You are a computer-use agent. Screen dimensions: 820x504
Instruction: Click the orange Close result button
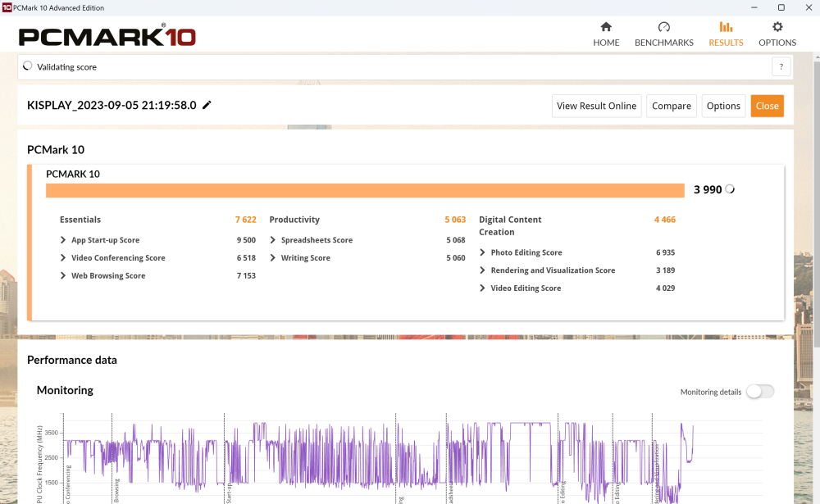767,106
